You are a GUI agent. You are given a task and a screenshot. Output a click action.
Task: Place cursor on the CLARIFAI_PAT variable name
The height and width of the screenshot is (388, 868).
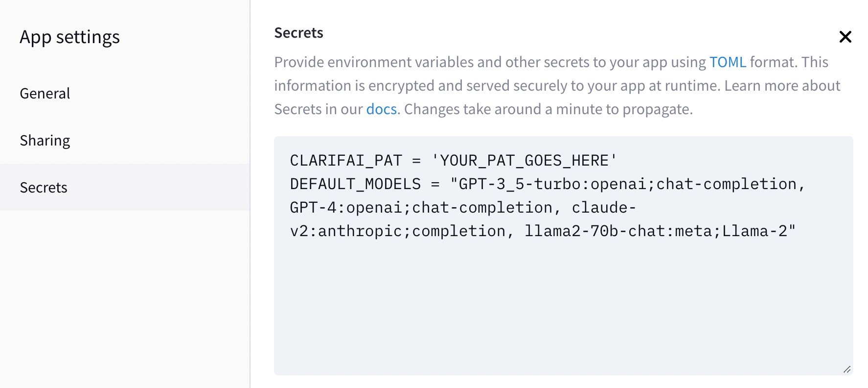346,161
